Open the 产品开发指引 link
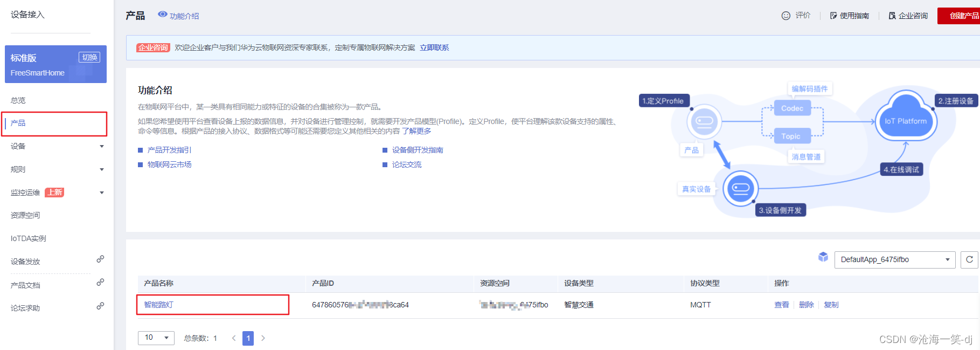 (169, 150)
